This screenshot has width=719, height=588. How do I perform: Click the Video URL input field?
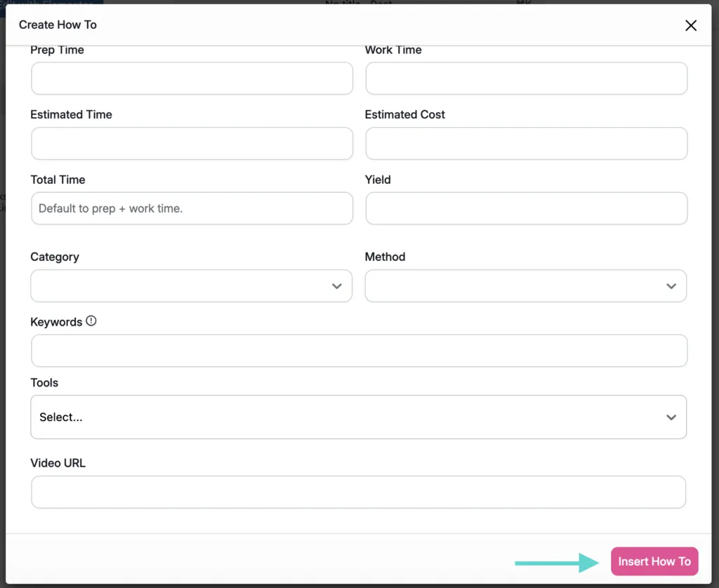[359, 492]
